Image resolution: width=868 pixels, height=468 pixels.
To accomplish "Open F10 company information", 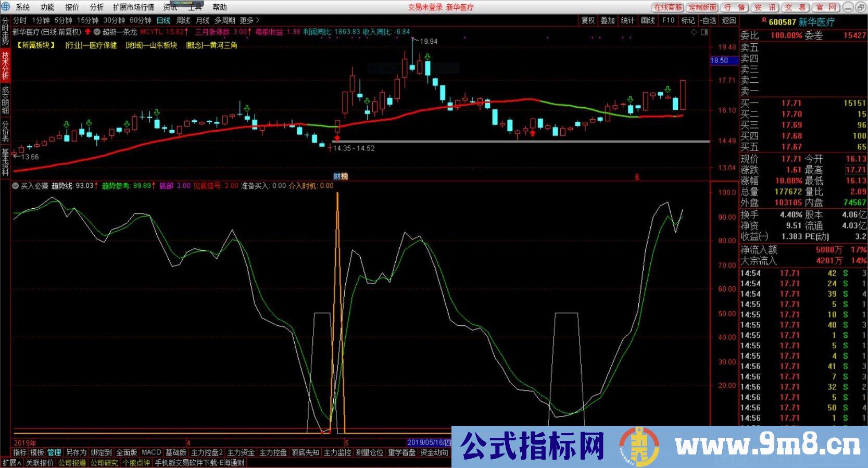I will [x=668, y=20].
